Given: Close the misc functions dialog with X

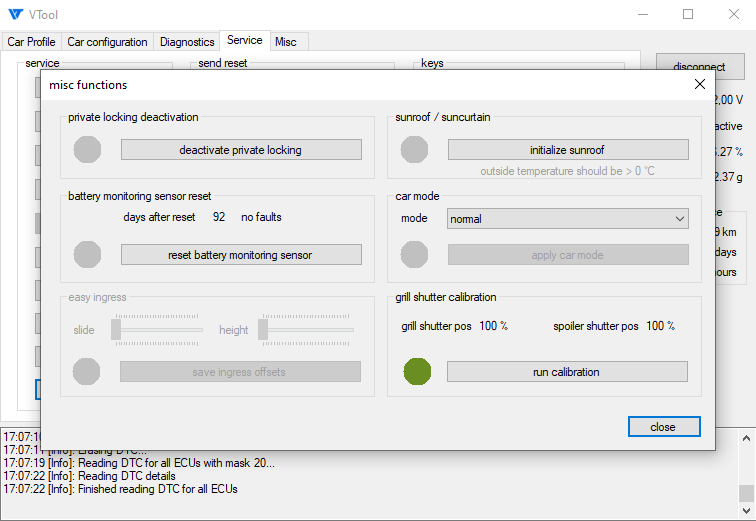Looking at the screenshot, I should coord(700,85).
